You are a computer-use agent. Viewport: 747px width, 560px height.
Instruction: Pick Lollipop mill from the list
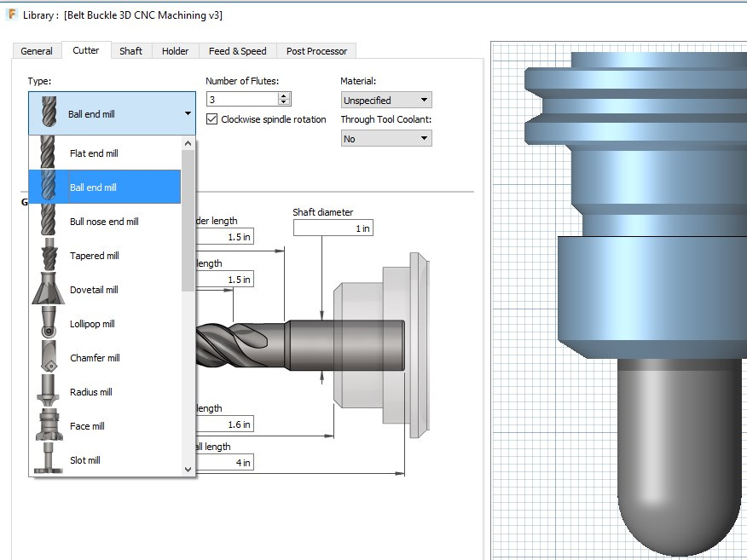click(x=105, y=323)
